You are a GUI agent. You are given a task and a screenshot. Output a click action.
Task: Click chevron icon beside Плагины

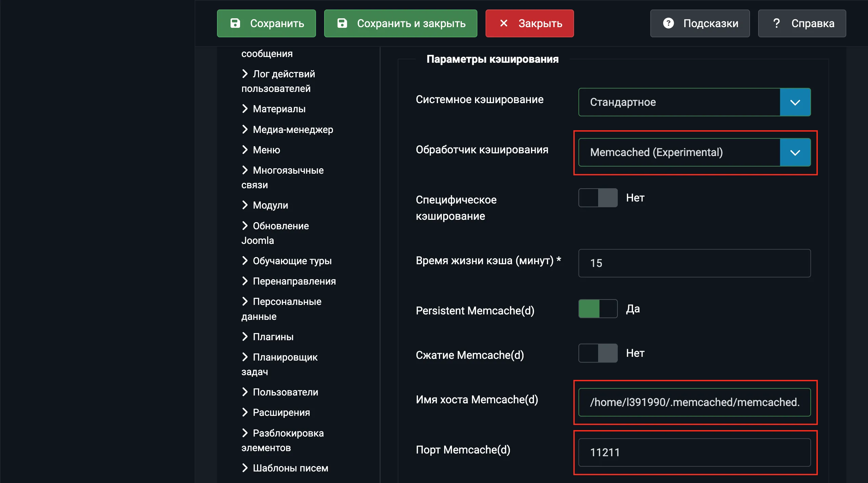[245, 336]
